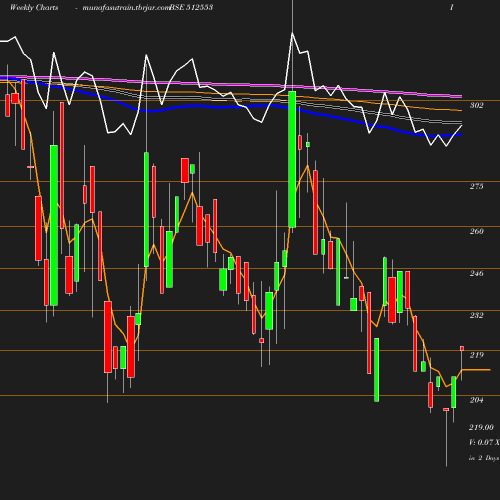This screenshot has height=500, width=500.
Task: Click the tallest green candlestick reaching 302
Action: pos(292,159)
